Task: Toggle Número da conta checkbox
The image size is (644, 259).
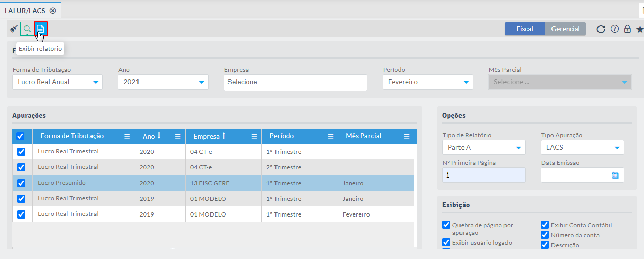Action: click(x=545, y=235)
